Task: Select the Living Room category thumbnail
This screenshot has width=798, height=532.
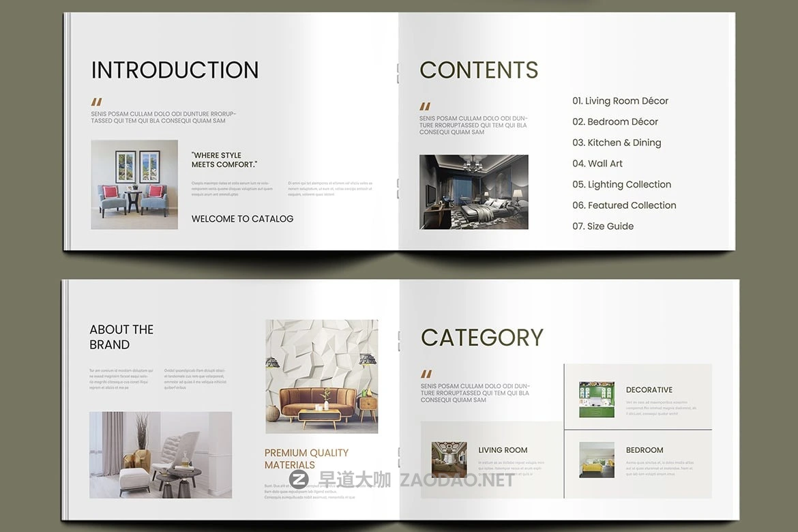Action: (449, 459)
